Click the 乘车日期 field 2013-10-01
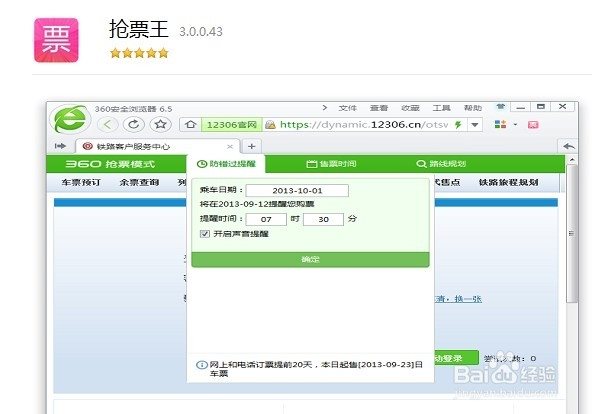This screenshot has height=414, width=592. point(297,191)
